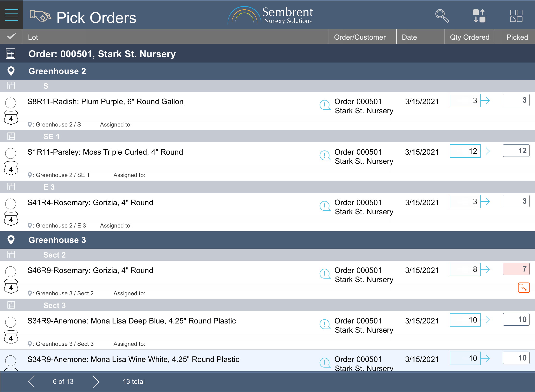Toggle select-all checkmark in header
Screen dimensions: 535x392
(x=12, y=37)
